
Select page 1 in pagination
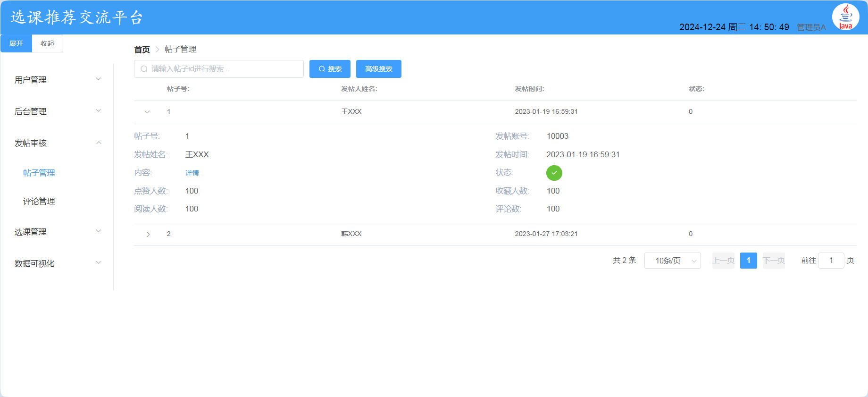point(749,261)
